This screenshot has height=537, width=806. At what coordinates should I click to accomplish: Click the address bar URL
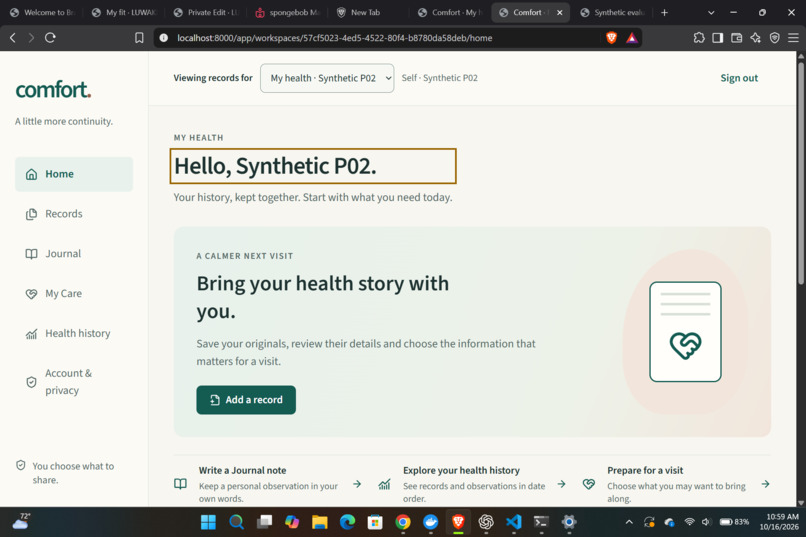(x=335, y=38)
